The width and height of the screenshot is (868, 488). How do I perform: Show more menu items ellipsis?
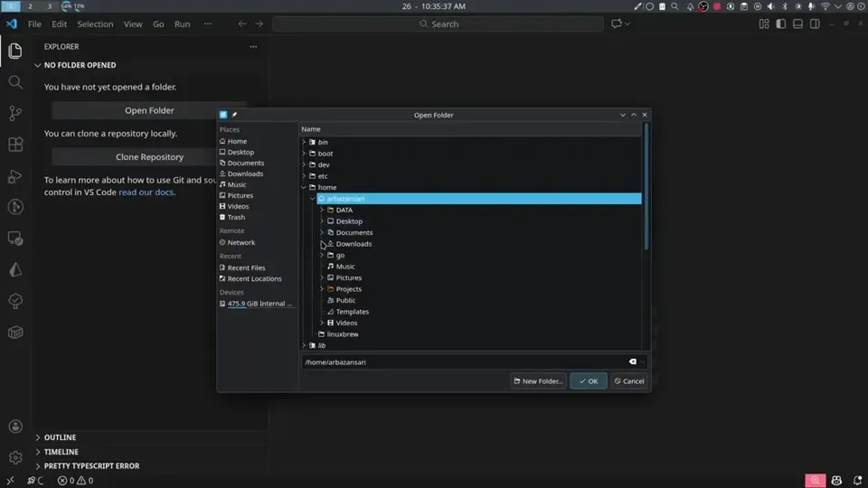click(208, 23)
